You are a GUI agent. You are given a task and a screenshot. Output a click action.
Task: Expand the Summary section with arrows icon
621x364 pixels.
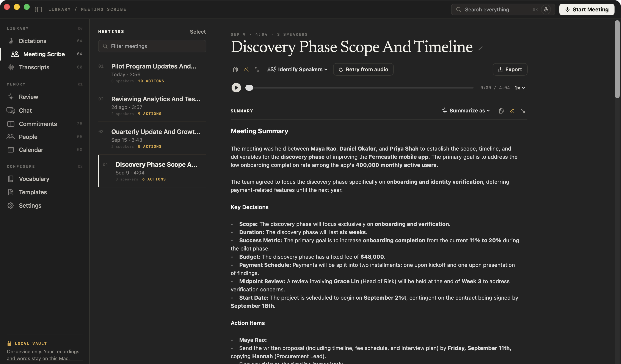(x=523, y=111)
